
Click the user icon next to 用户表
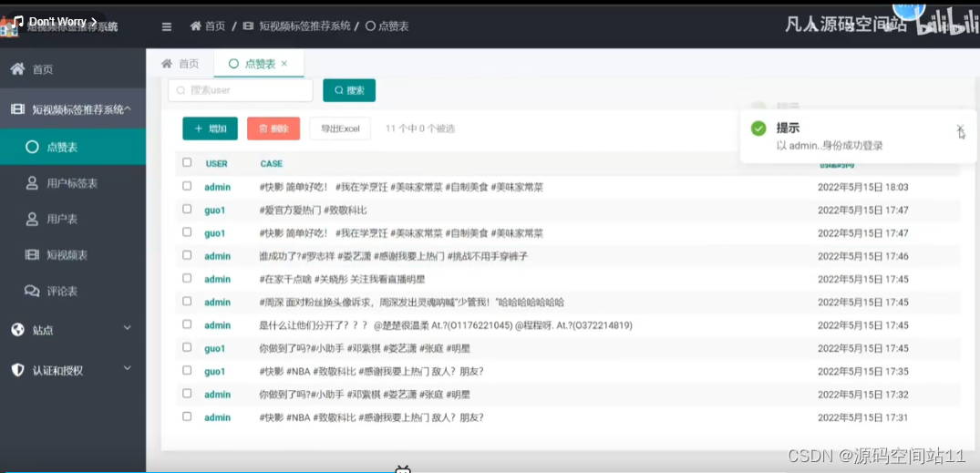click(32, 220)
